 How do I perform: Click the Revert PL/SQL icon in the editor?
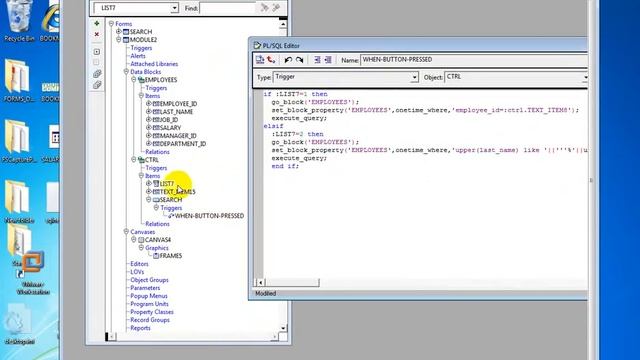tap(271, 60)
